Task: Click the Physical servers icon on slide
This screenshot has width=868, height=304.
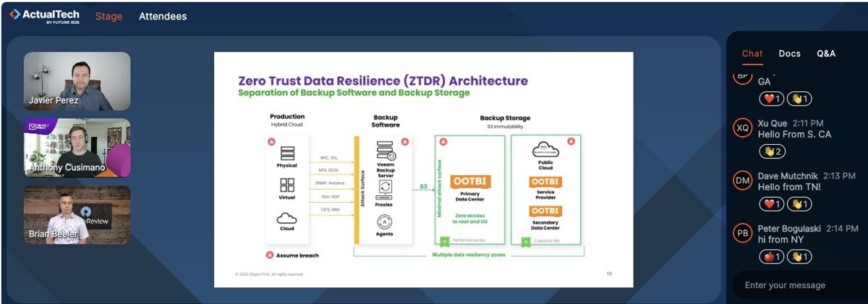Action: coord(287,153)
